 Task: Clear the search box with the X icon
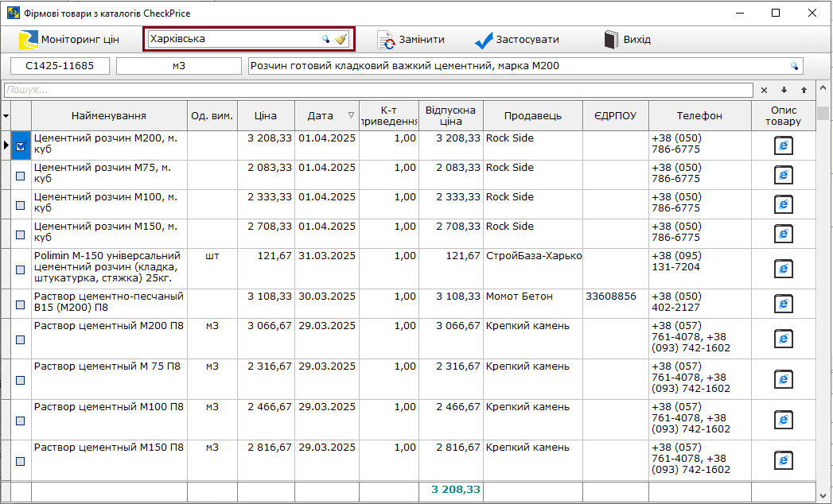tap(764, 91)
